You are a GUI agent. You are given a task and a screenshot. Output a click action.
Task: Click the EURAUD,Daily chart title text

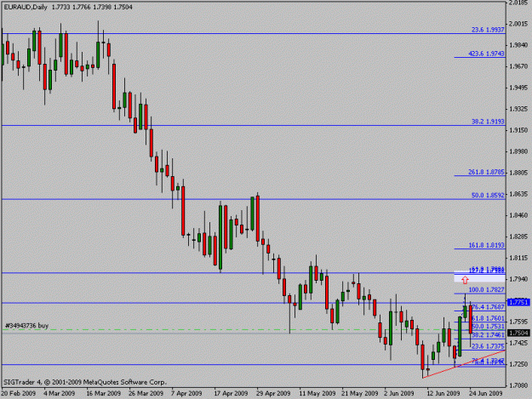[x=26, y=7]
